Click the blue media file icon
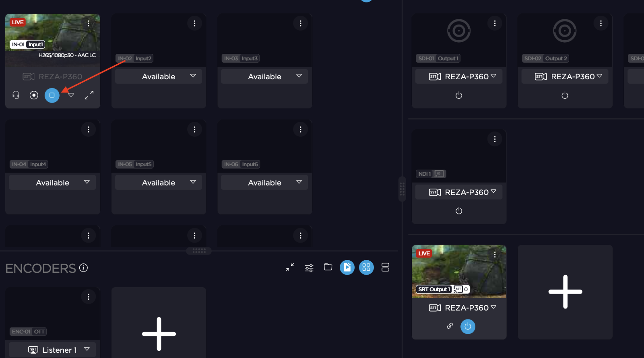Image resolution: width=644 pixels, height=358 pixels. coord(347,267)
